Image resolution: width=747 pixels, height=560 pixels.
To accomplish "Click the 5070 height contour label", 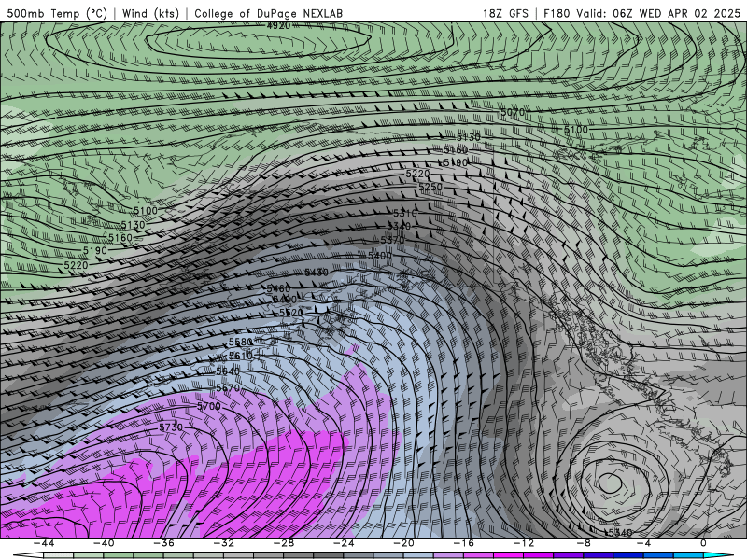I will point(513,112).
